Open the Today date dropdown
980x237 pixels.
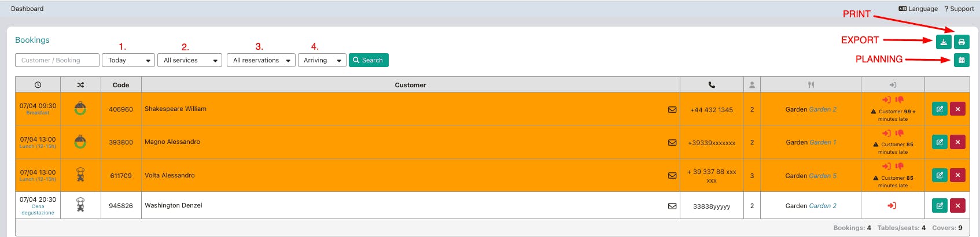coord(128,60)
